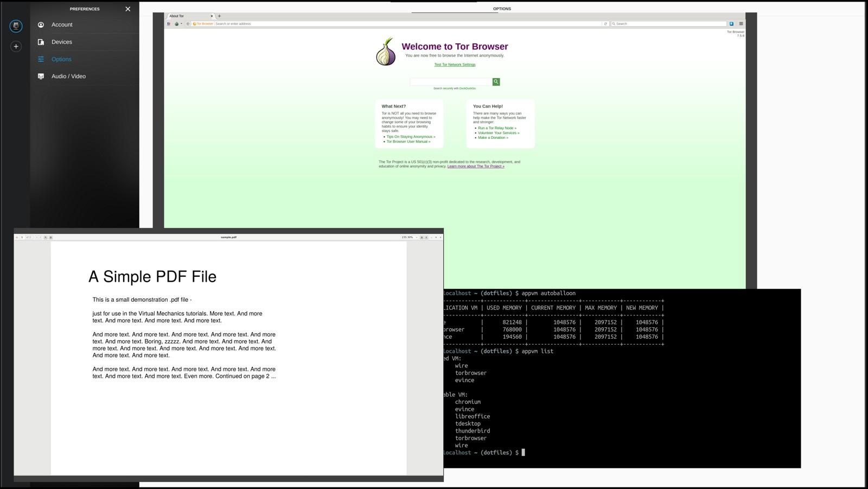Click the page number field in sample.pdf viewer
The image size is (868, 489).
[x=22, y=237]
